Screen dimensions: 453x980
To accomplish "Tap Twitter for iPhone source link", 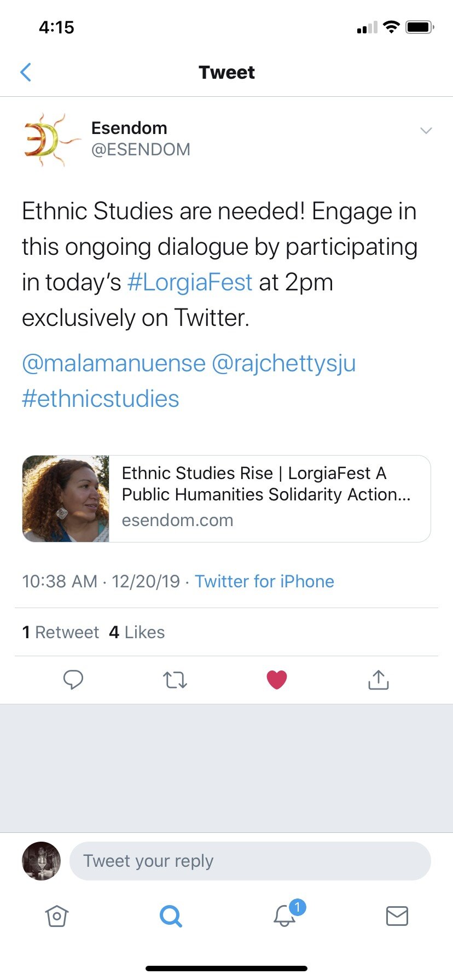I will [x=264, y=581].
